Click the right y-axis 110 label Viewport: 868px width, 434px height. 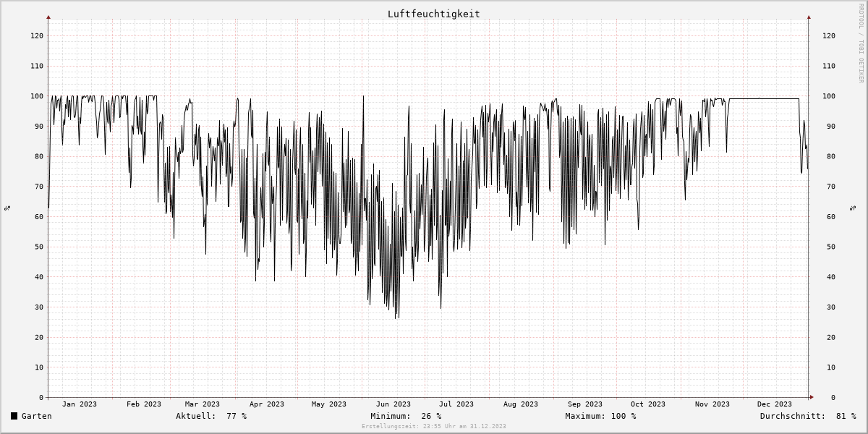click(x=829, y=66)
